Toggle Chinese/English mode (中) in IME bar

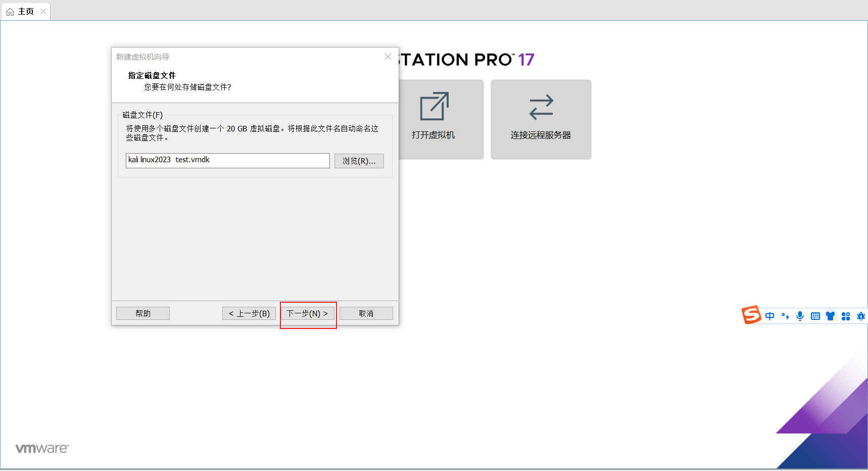tap(770, 316)
